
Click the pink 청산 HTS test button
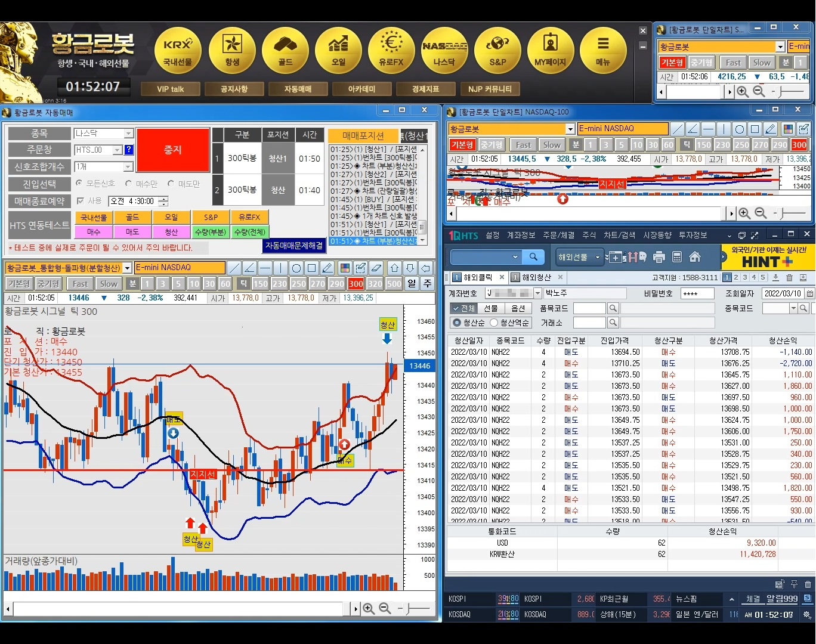click(x=171, y=232)
